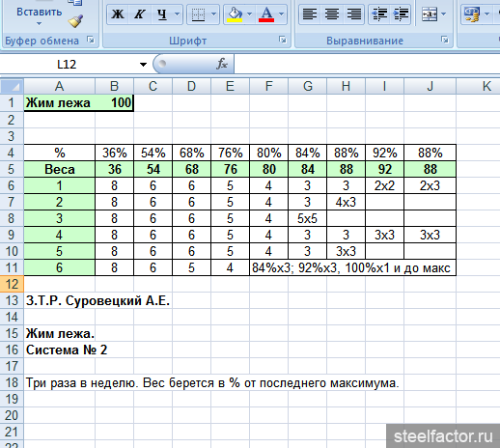The height and width of the screenshot is (448, 500).
Task: Open the borders dropdown arrow
Action: pos(214,14)
